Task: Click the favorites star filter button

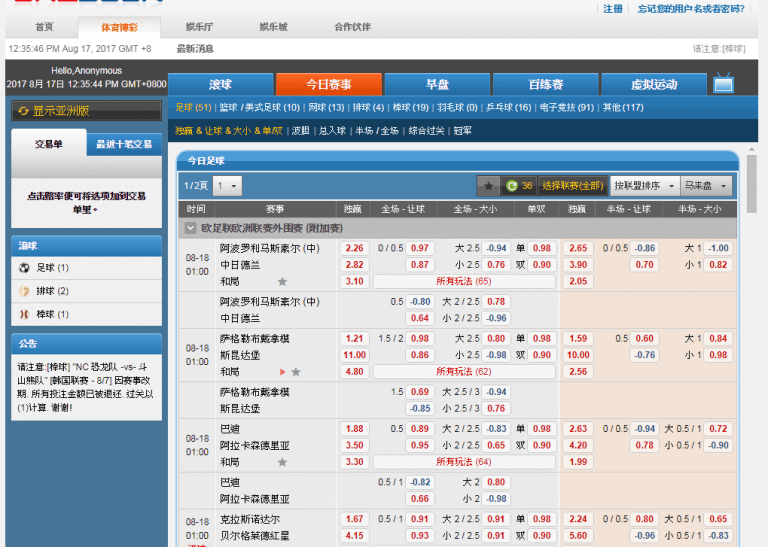Action: click(488, 186)
